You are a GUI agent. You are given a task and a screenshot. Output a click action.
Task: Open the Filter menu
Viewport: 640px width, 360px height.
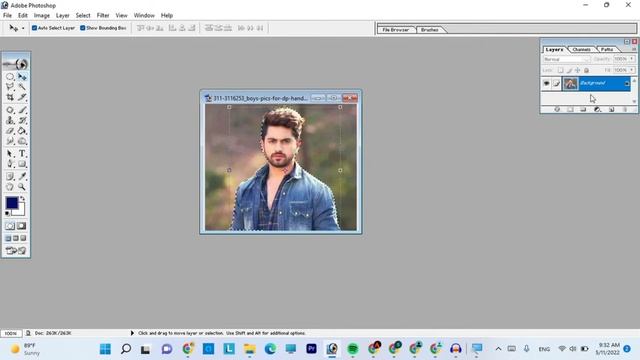tap(103, 16)
